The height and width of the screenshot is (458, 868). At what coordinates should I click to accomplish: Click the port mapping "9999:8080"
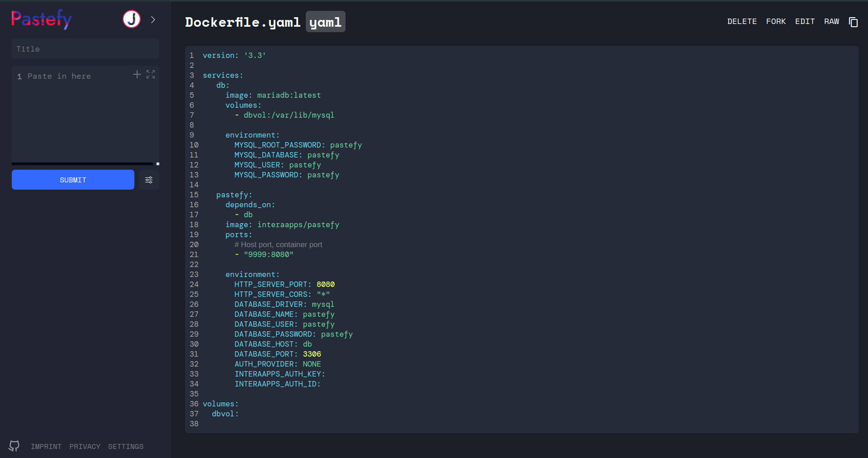269,254
